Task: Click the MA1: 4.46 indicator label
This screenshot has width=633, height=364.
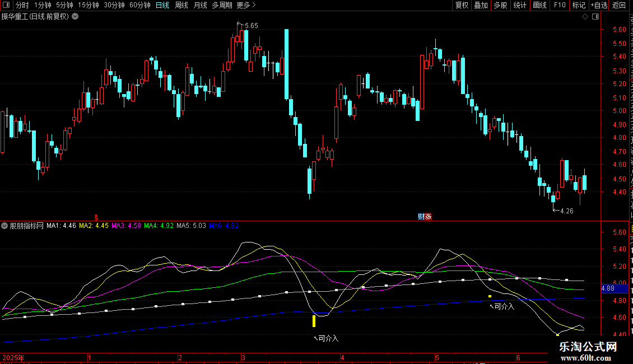Action: point(61,226)
